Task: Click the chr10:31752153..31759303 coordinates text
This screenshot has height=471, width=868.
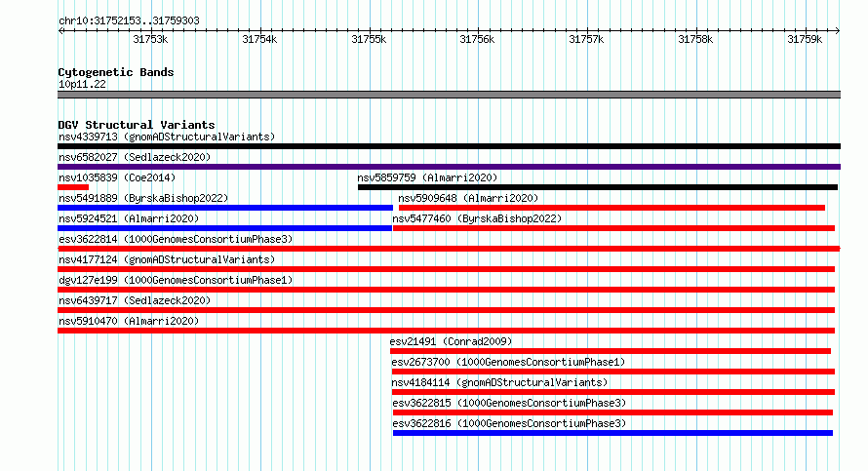Action: [129, 21]
